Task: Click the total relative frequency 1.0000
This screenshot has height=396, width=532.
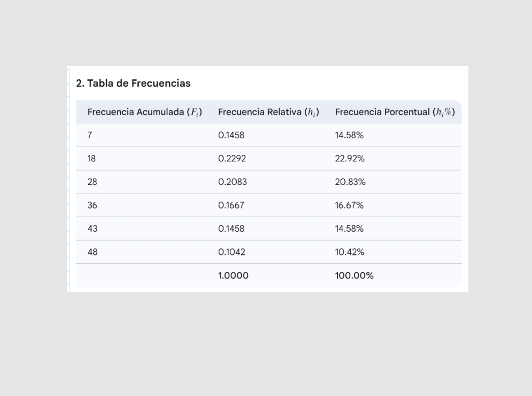Action: (x=233, y=276)
